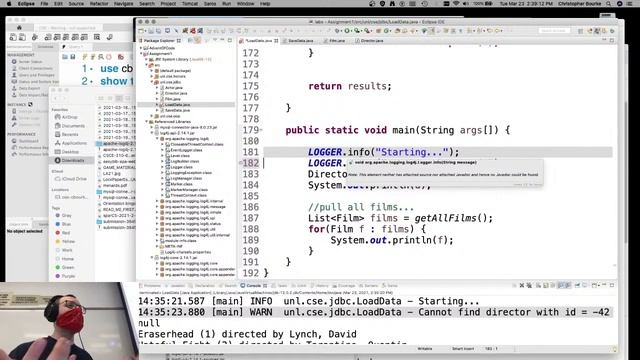Maximize the editor area using its corner icon
Viewport: 640px width, 360px height.
(611, 40)
